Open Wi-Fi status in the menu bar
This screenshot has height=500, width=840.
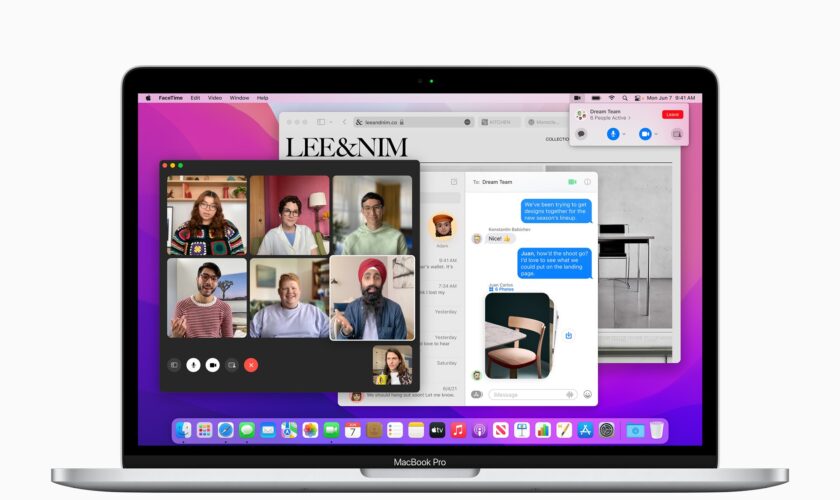click(x=611, y=98)
